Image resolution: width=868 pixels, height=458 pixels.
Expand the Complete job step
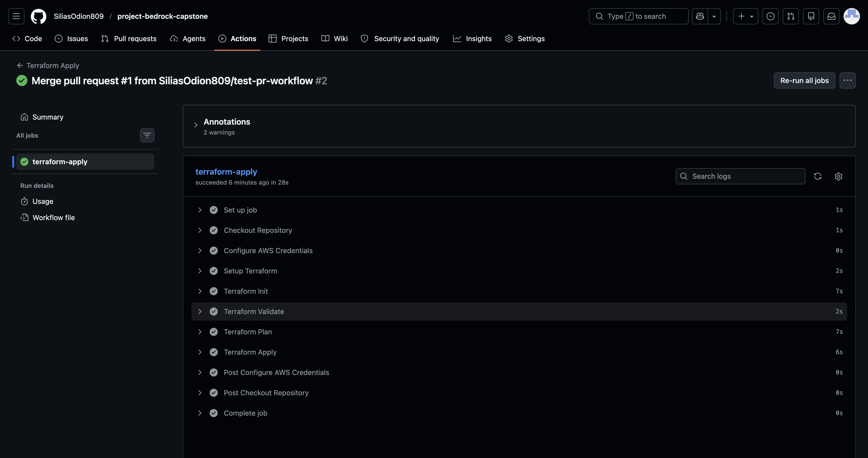(519, 413)
